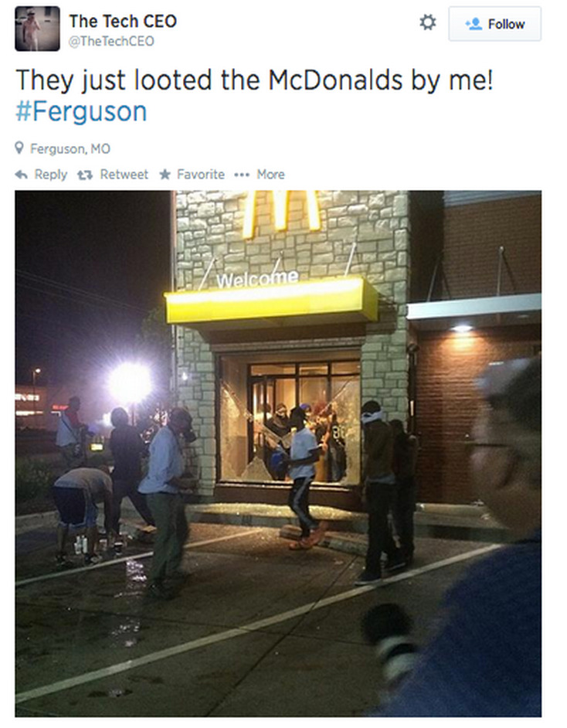The width and height of the screenshot is (567, 728).
Task: Click the add-person icon in Follow button
Action: tap(474, 24)
